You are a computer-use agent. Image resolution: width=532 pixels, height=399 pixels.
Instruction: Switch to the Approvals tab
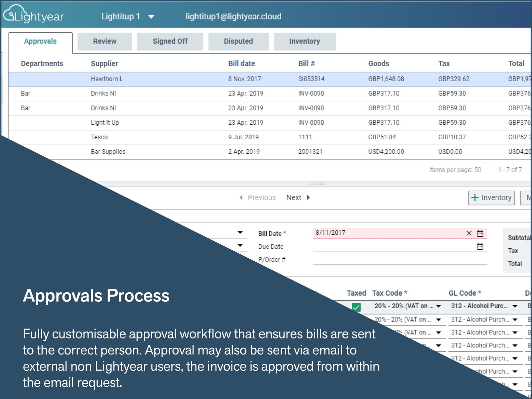[x=40, y=41]
